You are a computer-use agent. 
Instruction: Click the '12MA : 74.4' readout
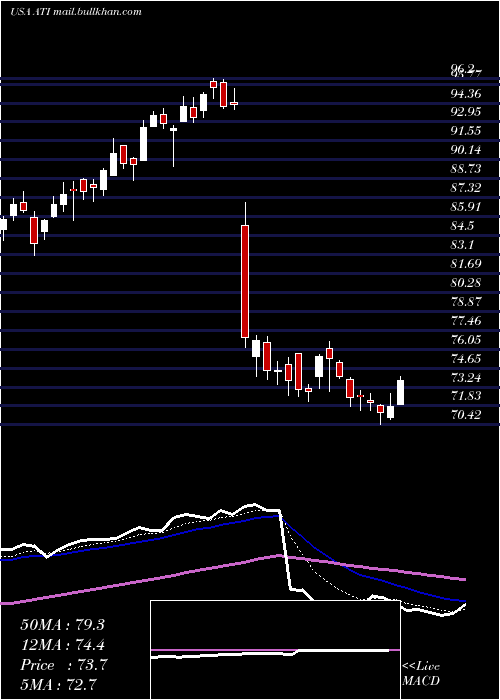(62, 645)
